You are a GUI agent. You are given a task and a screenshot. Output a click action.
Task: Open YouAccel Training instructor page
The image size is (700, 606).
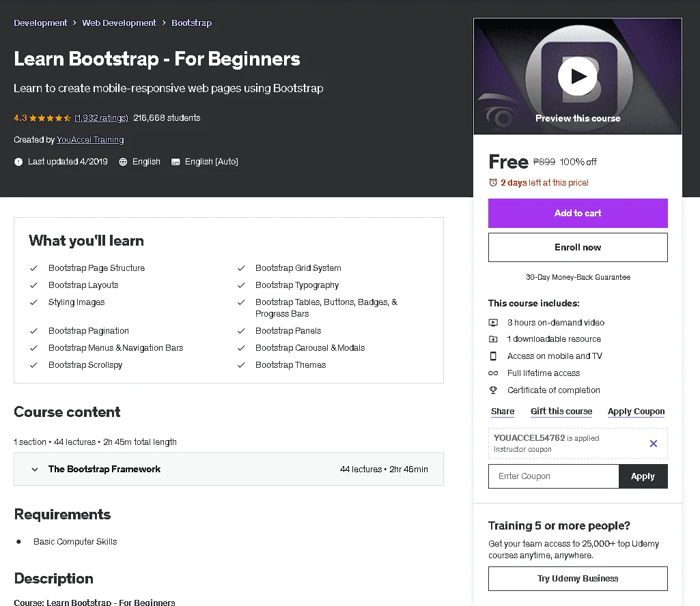pyautogui.click(x=90, y=140)
